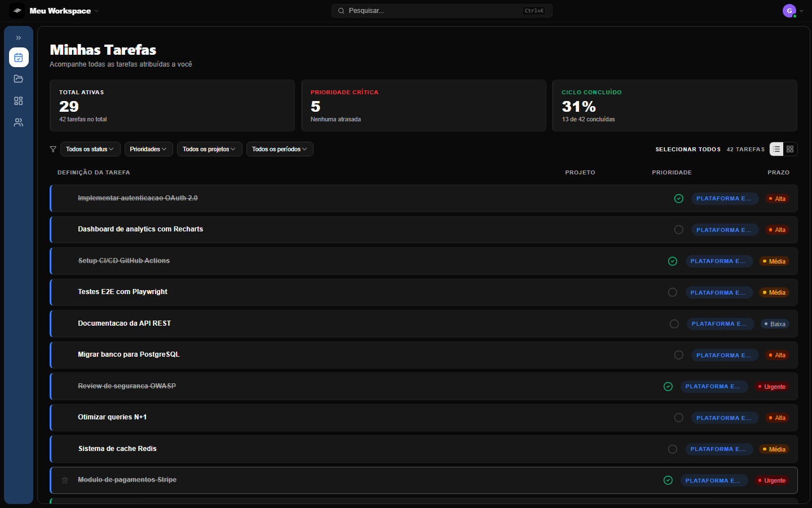Open the dashboard grid sidebar icon
This screenshot has width=812, height=508.
click(19, 100)
